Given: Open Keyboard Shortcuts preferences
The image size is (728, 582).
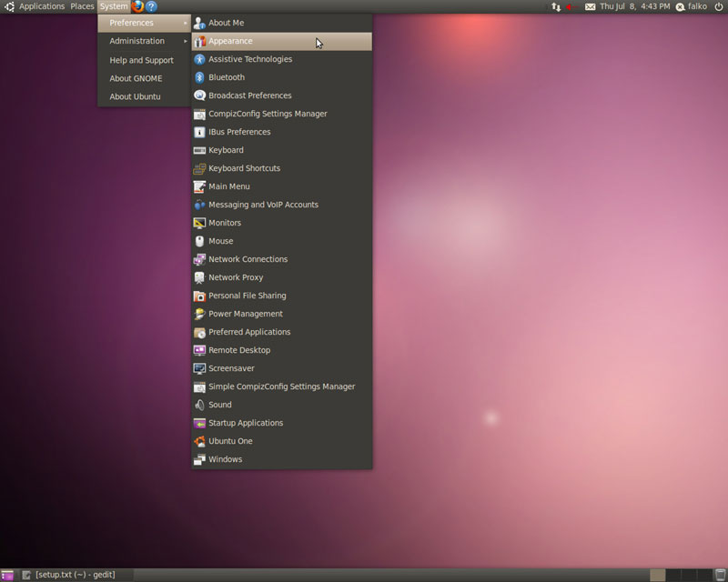Looking at the screenshot, I should [244, 168].
